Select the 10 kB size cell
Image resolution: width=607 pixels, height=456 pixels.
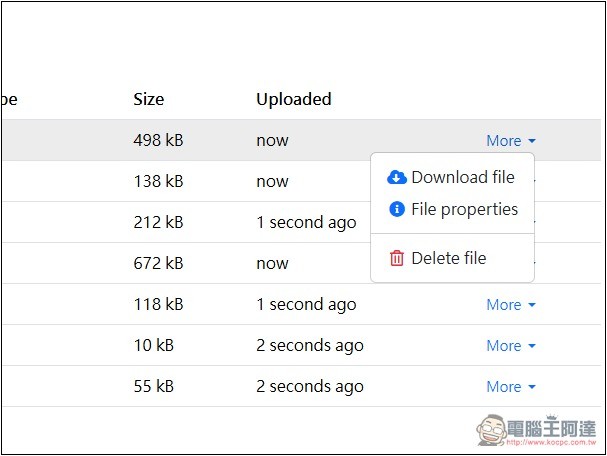click(x=154, y=345)
